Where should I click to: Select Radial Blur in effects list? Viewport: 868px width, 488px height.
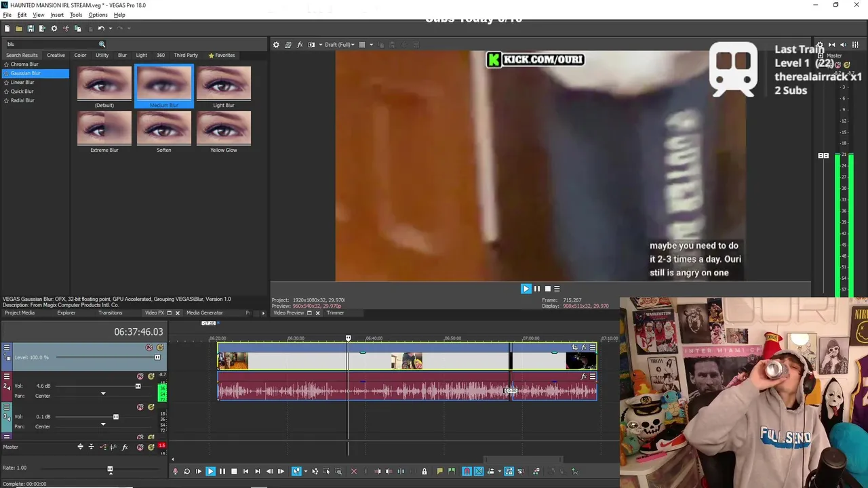pyautogui.click(x=22, y=100)
